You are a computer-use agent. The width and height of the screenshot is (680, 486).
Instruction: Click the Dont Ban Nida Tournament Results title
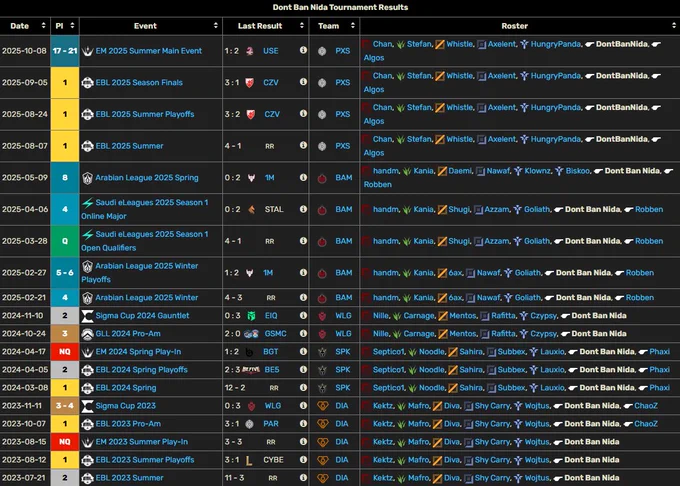pos(340,7)
